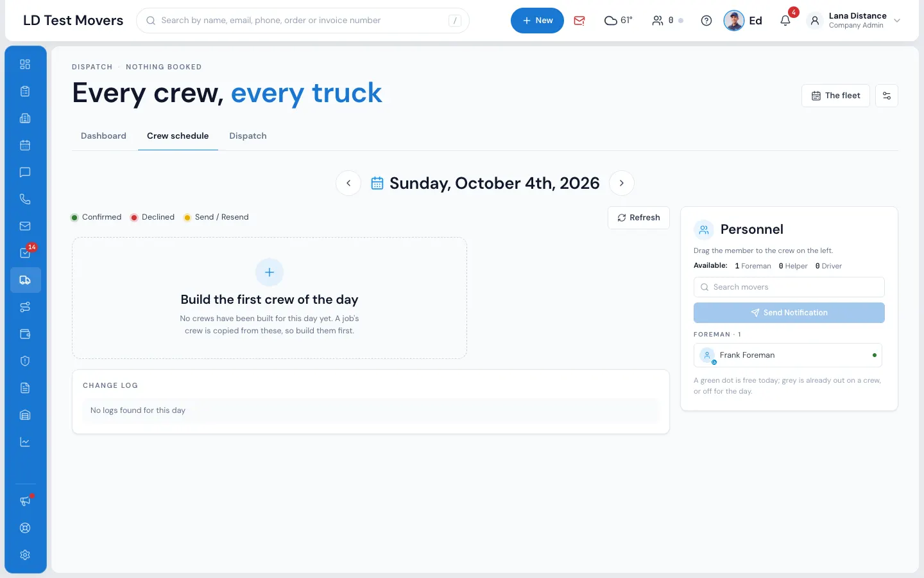Switch to the Crew schedule tab
This screenshot has height=578, width=924.
pyautogui.click(x=178, y=136)
